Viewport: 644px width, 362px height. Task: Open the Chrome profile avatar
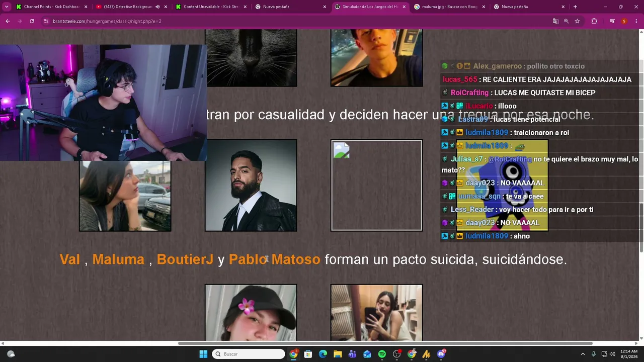[624, 21]
